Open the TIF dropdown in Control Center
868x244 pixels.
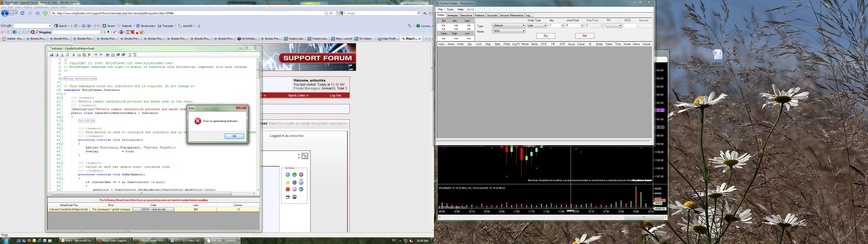pos(614,26)
